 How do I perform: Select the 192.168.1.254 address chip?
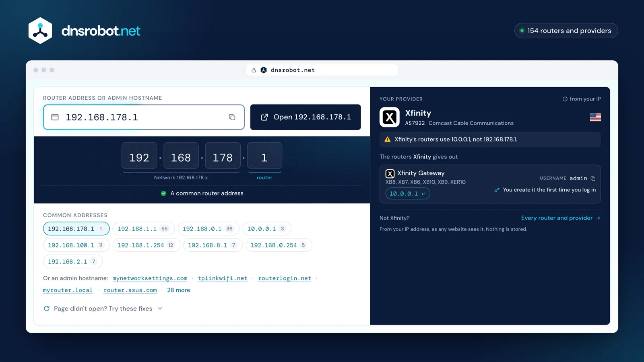(x=146, y=245)
